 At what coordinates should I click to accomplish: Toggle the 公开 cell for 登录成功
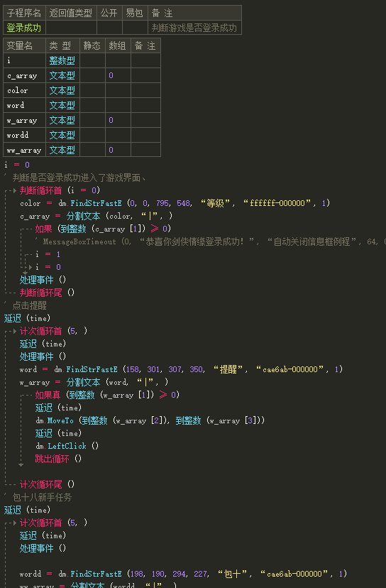coord(109,28)
